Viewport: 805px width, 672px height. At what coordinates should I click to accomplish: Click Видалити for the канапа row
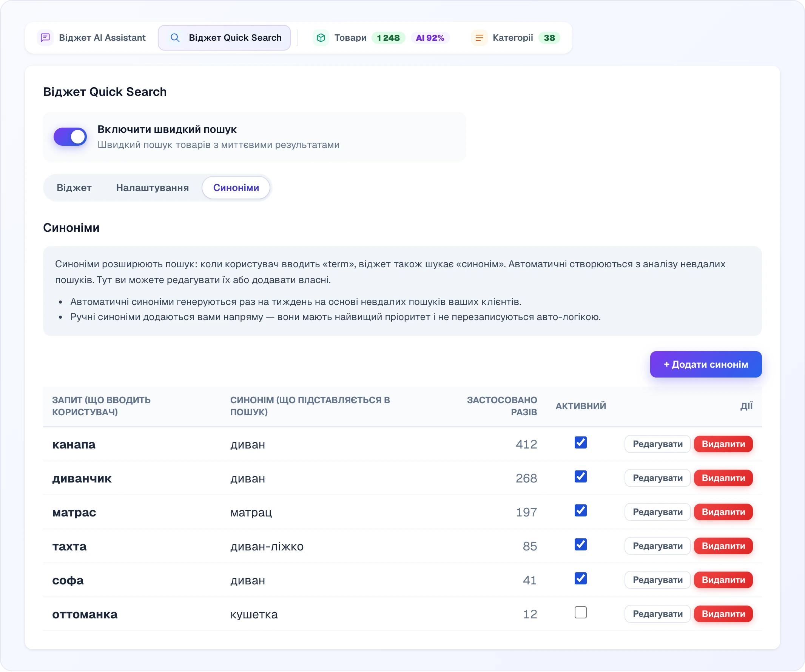723,444
